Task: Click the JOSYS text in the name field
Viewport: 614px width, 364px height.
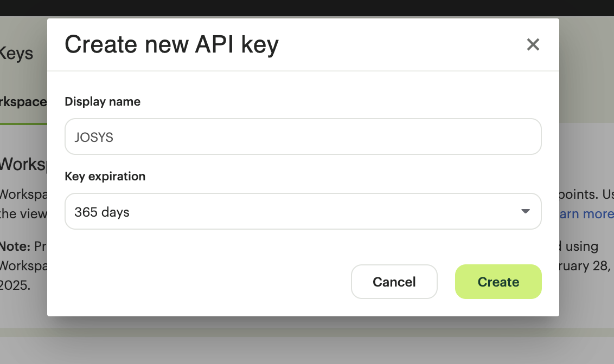Action: click(94, 137)
